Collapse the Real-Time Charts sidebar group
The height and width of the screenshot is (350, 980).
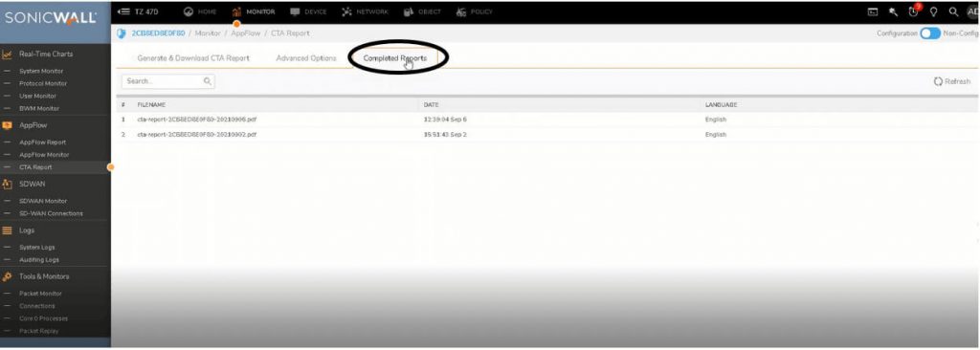pos(46,55)
